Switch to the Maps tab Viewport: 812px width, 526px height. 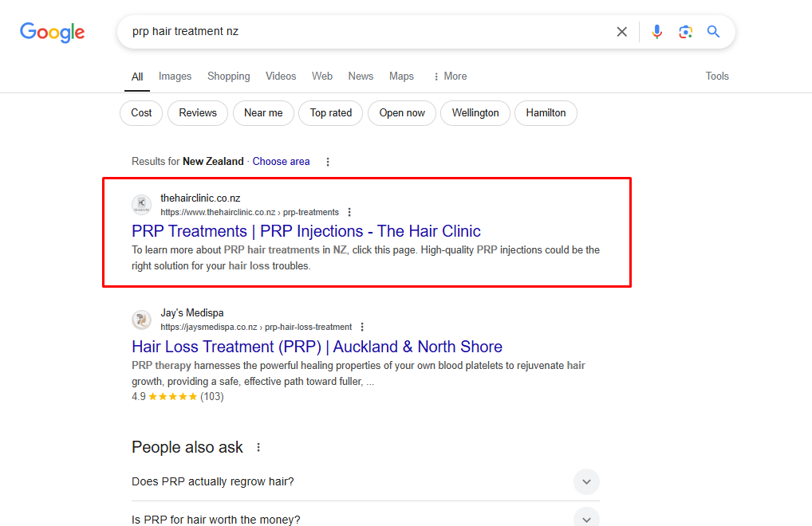[x=401, y=77]
